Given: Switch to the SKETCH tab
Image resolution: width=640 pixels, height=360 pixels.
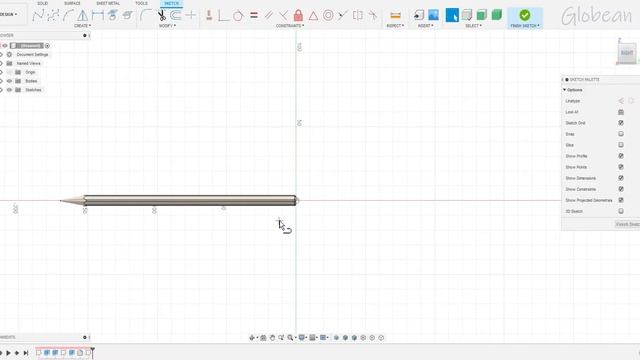Looking at the screenshot, I should [171, 3].
